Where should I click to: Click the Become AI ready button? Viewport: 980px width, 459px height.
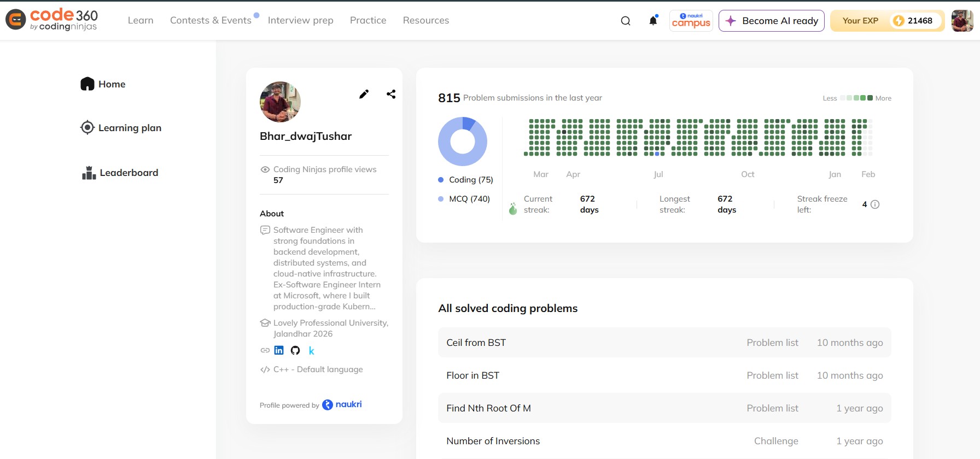[771, 21]
